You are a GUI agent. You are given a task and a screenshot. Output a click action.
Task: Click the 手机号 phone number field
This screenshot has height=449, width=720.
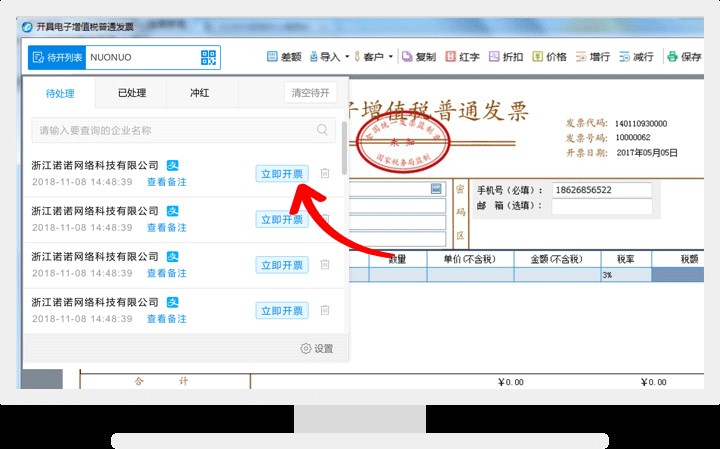coord(602,190)
